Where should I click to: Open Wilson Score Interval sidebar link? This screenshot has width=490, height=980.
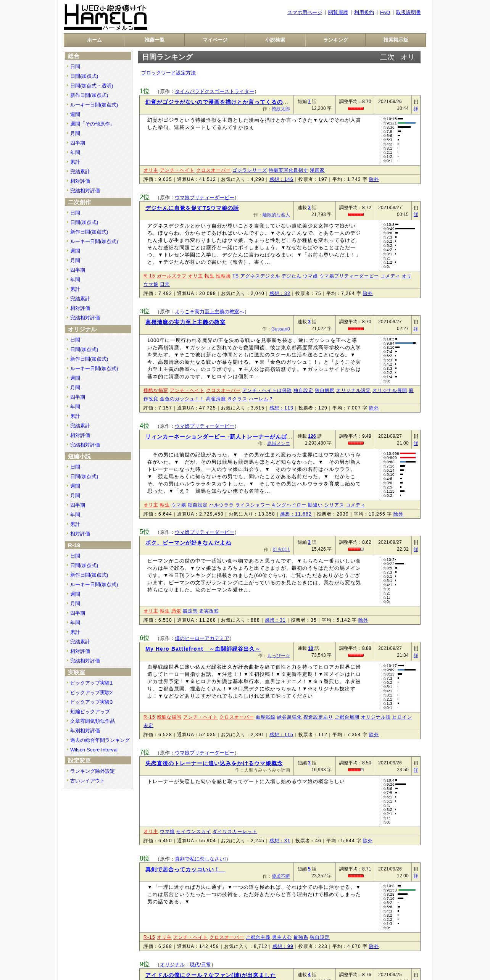pos(94,750)
